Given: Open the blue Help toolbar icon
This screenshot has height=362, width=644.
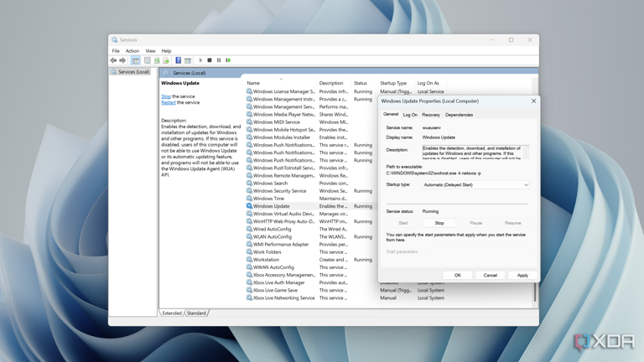Looking at the screenshot, I should point(179,60).
